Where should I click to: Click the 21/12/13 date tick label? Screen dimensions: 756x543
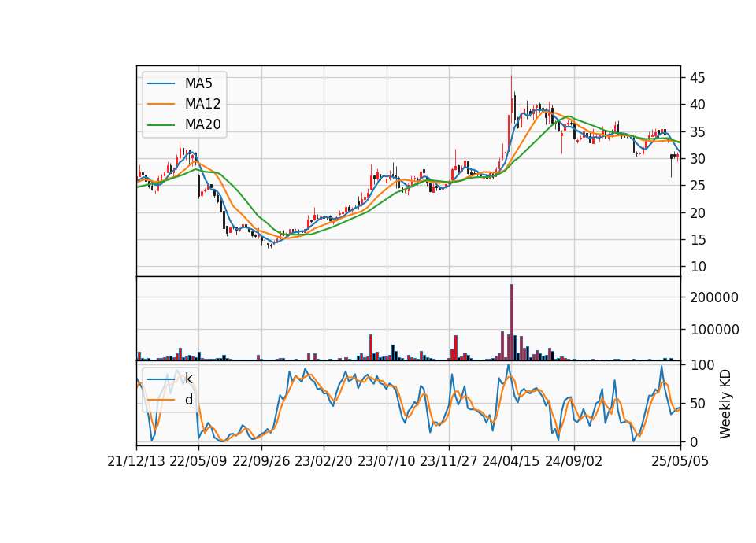(x=136, y=461)
